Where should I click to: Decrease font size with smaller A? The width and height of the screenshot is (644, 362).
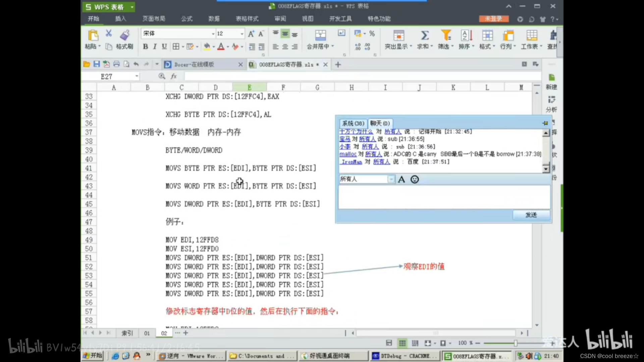[261, 34]
